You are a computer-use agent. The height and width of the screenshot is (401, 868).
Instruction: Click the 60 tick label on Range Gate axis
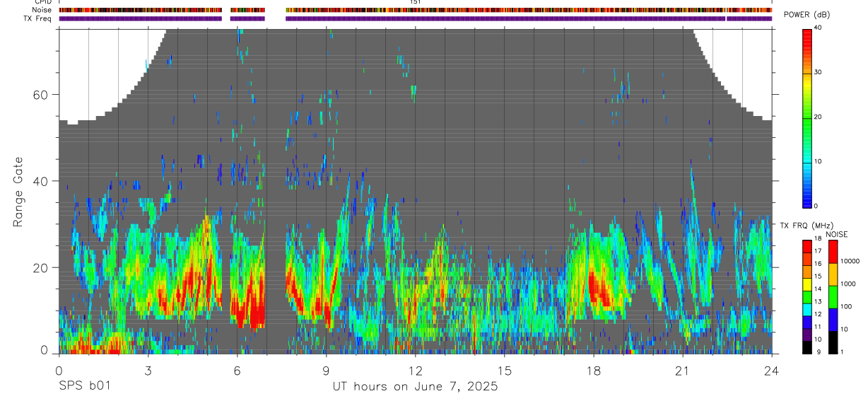(42, 95)
